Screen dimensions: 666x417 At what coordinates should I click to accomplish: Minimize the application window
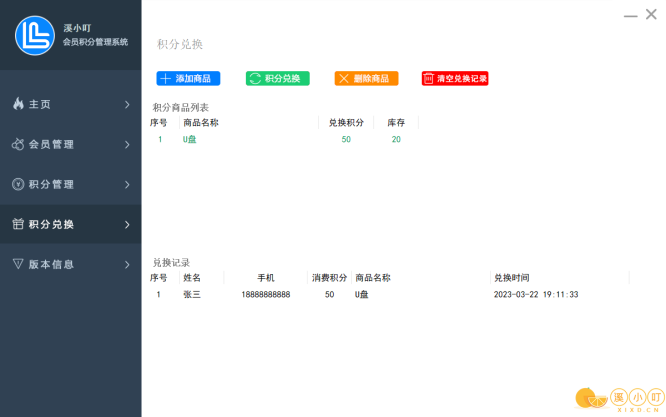pyautogui.click(x=630, y=16)
